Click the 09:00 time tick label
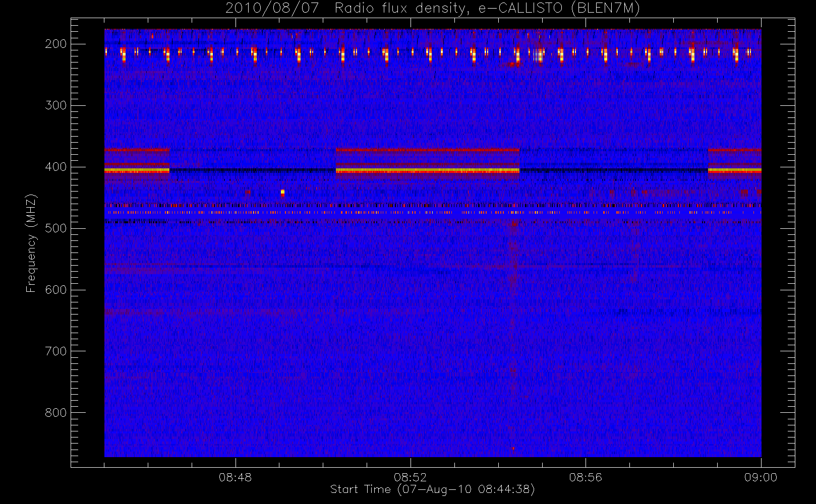Image resolution: width=816 pixels, height=504 pixels. click(x=761, y=477)
